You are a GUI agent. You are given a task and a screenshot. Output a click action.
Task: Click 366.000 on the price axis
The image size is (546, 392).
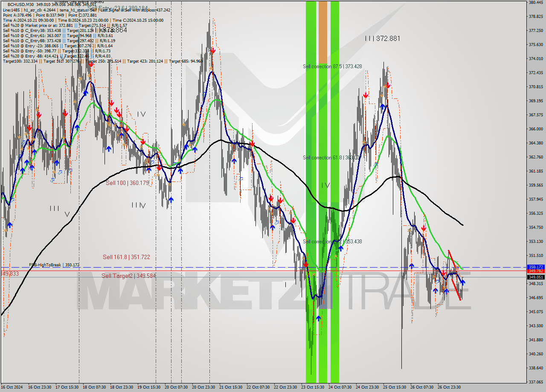coord(536,129)
